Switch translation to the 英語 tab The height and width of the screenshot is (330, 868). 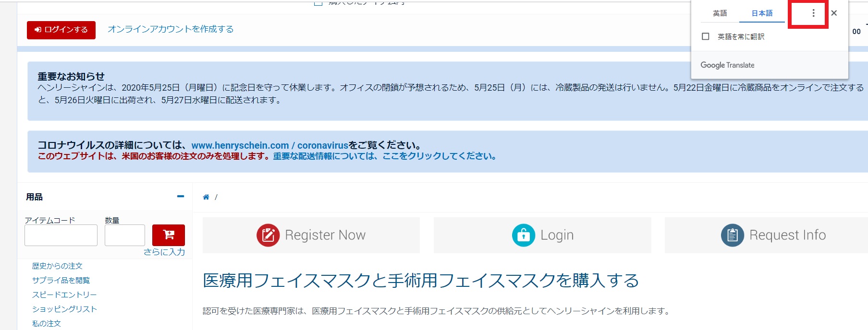(x=720, y=13)
